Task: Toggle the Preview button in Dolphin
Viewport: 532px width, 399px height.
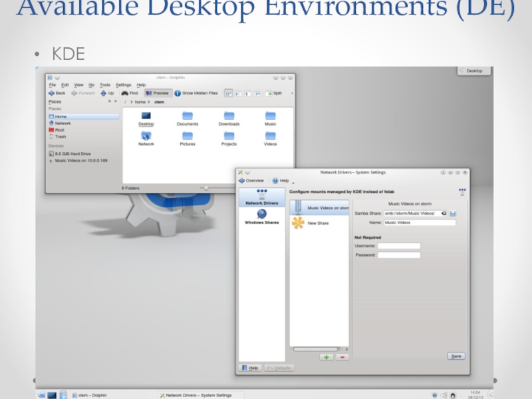Action: coord(158,93)
